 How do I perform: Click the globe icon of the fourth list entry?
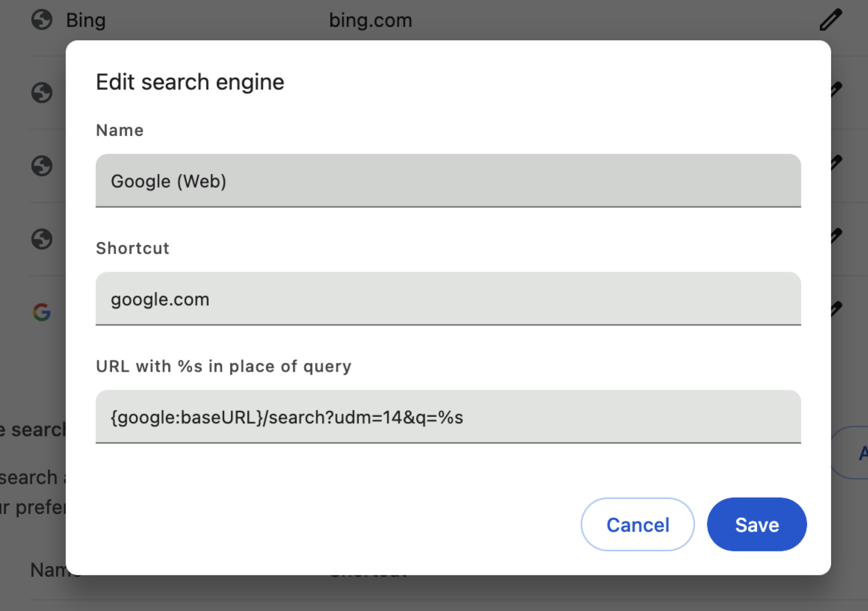coord(42,238)
